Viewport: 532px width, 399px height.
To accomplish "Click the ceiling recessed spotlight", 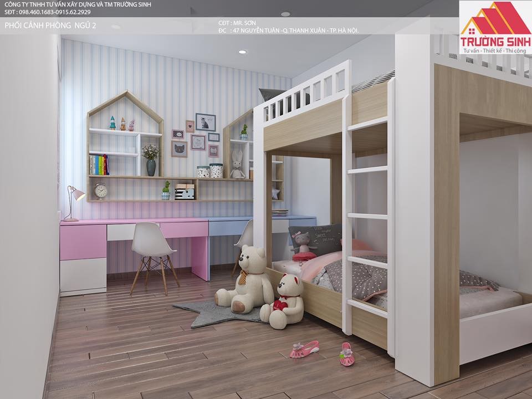I will [x=243, y=52].
